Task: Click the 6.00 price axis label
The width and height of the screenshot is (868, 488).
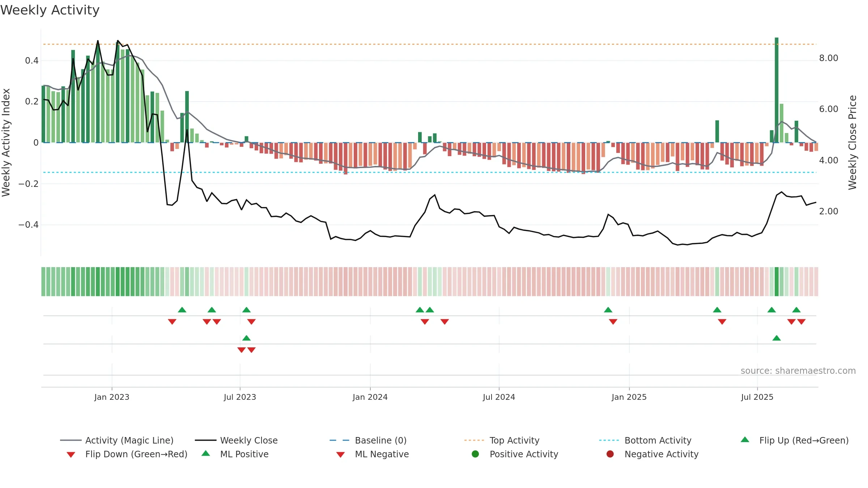Action: (829, 109)
